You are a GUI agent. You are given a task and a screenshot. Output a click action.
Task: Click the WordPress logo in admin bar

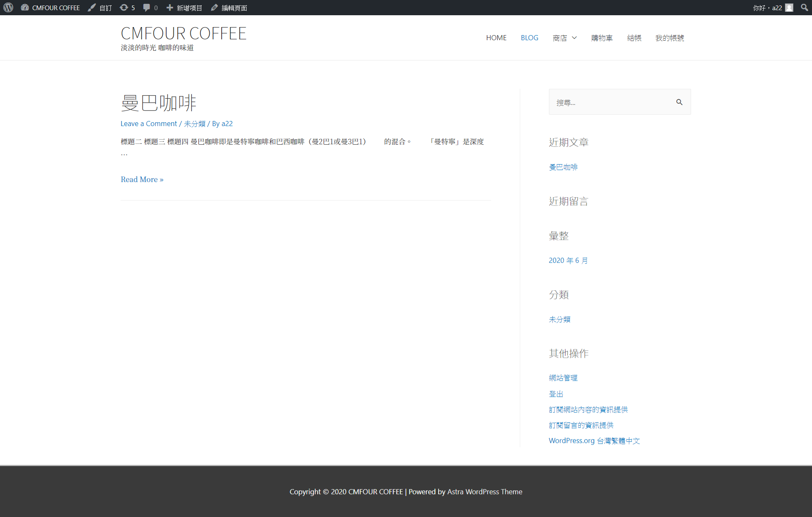(8, 8)
